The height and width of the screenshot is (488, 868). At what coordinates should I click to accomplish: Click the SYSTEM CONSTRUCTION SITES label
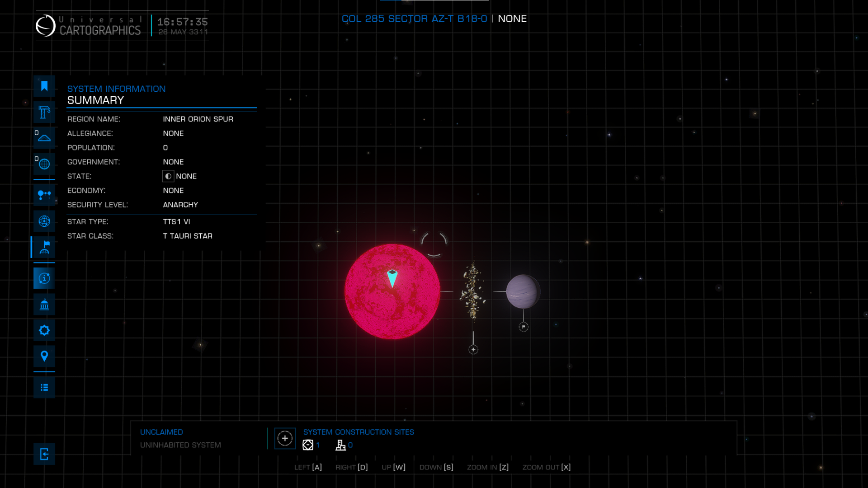359,432
